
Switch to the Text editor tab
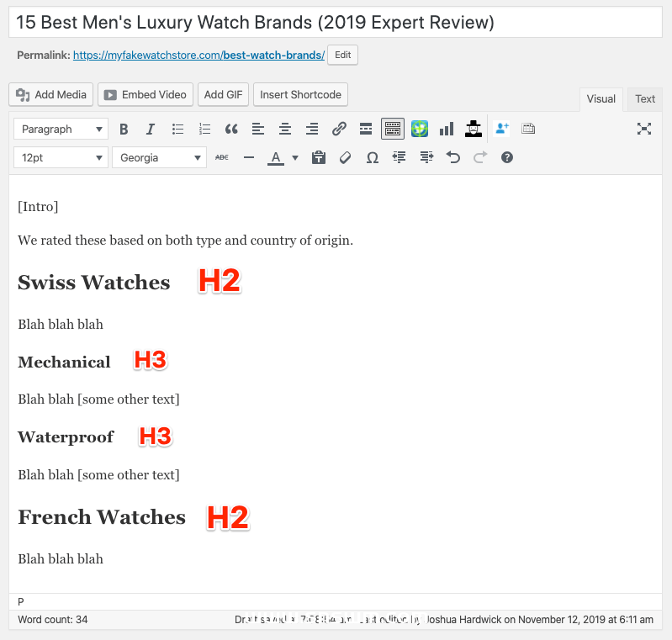click(x=645, y=99)
